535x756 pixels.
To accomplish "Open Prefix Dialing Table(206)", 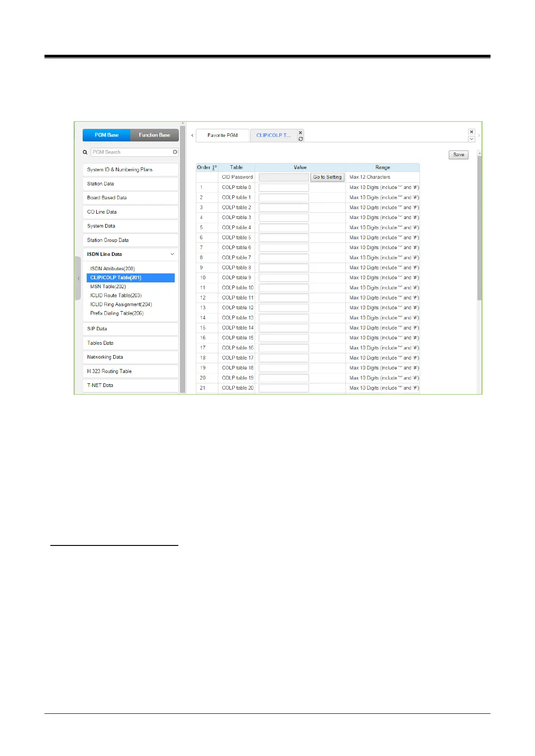I will point(117,313).
